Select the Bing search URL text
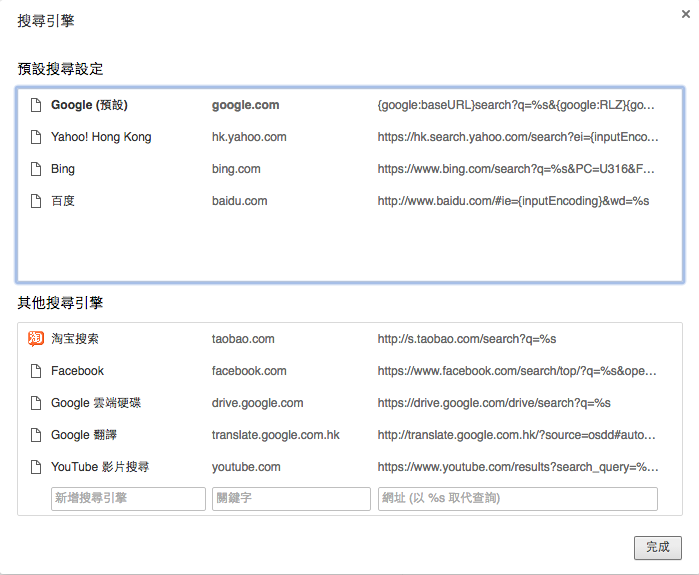This screenshot has height=575, width=699. pos(516,169)
